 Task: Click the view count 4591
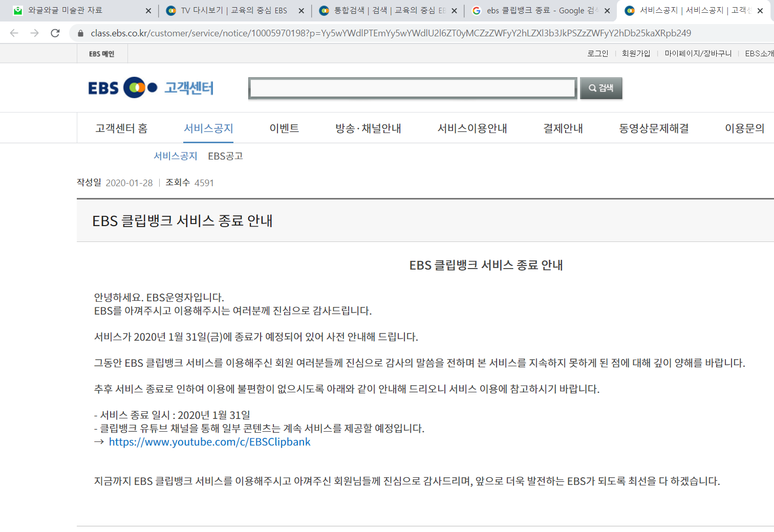pyautogui.click(x=204, y=183)
